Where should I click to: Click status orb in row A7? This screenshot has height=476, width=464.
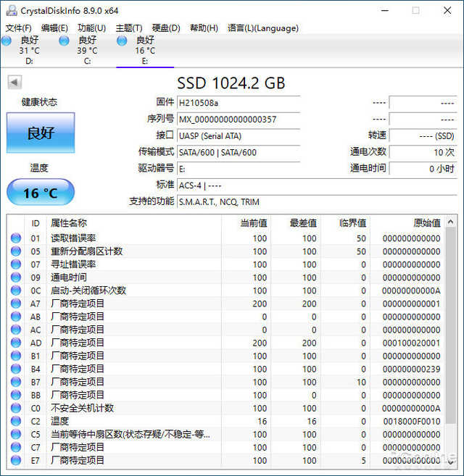click(x=16, y=304)
